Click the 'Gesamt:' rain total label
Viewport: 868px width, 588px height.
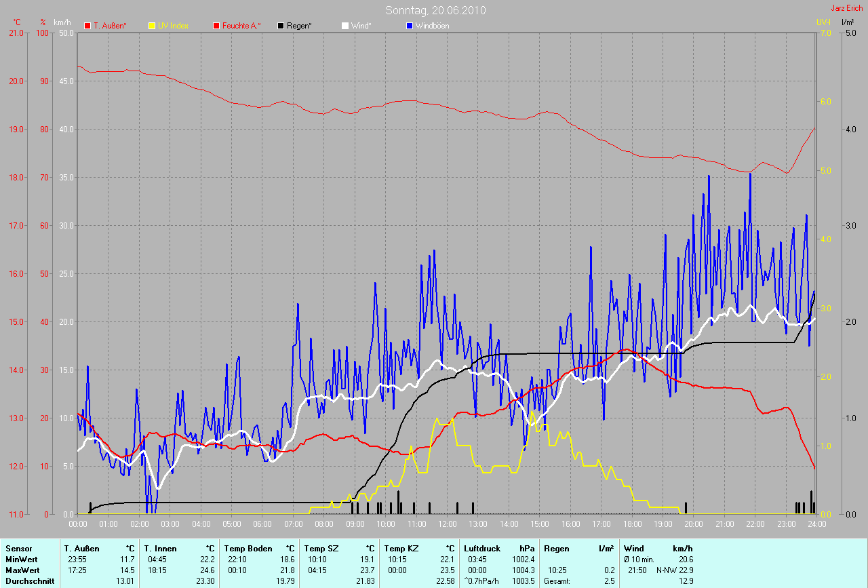(557, 581)
